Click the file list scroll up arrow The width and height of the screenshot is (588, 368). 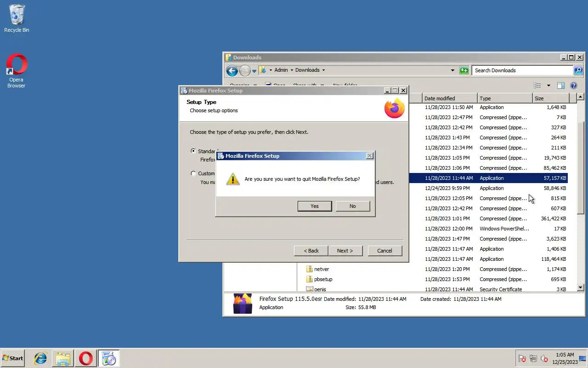coord(580,97)
